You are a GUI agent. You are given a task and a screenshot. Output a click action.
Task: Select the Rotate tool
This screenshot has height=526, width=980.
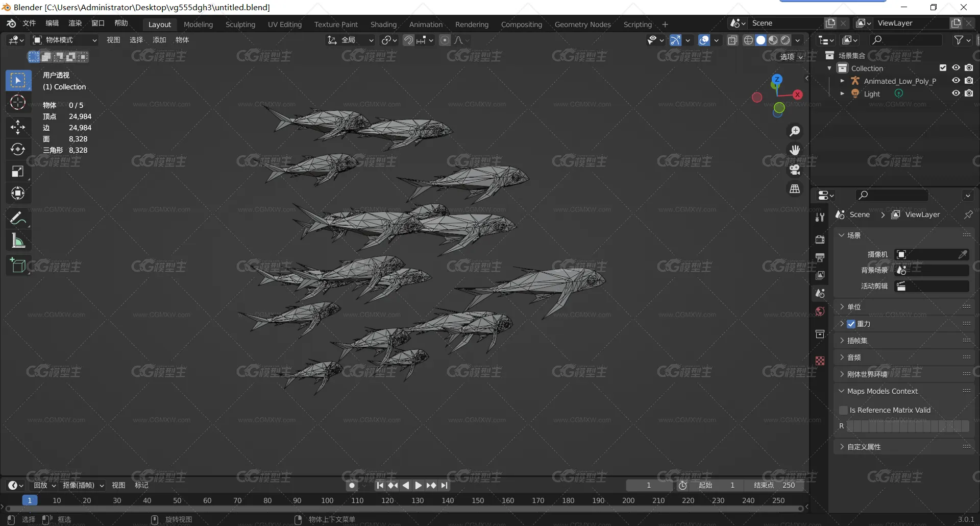(x=18, y=149)
